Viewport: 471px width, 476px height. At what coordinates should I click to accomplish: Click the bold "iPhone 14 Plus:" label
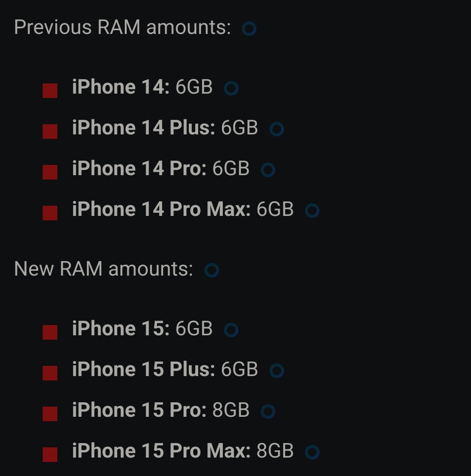tap(143, 128)
